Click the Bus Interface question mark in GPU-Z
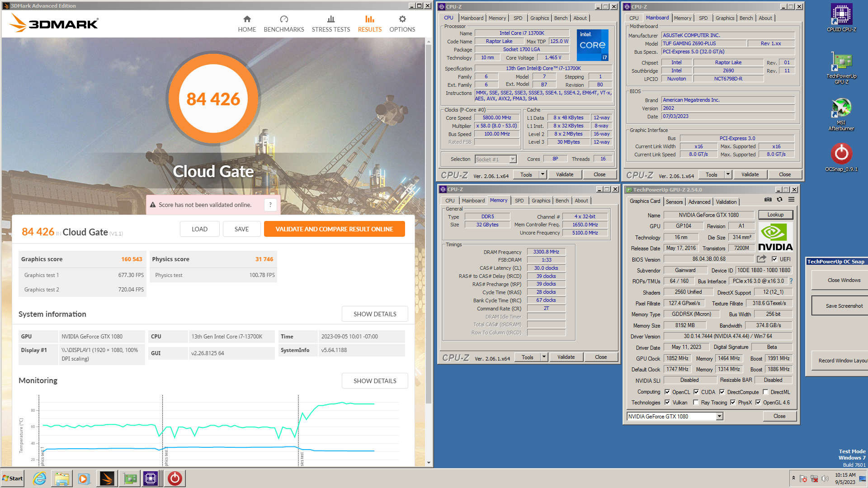Viewport: 868px width, 488px height. point(791,281)
